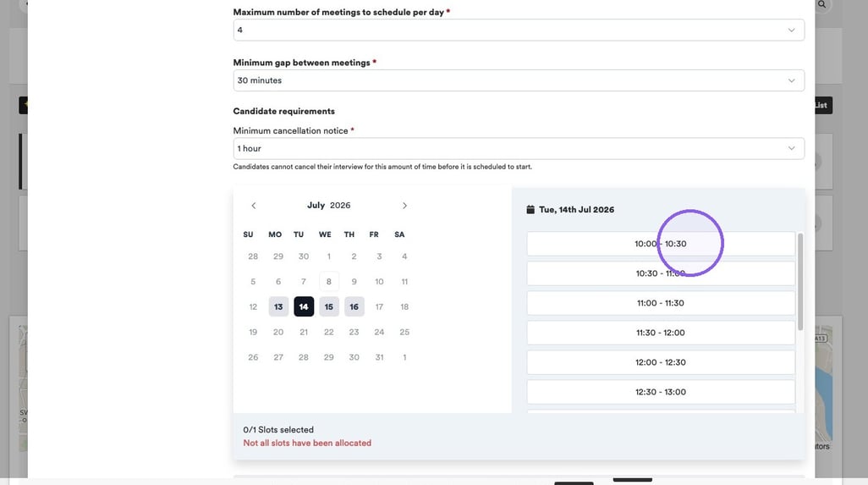The width and height of the screenshot is (868, 485).
Task: Select the 10:00 - 10:30 time slot
Action: click(661, 244)
